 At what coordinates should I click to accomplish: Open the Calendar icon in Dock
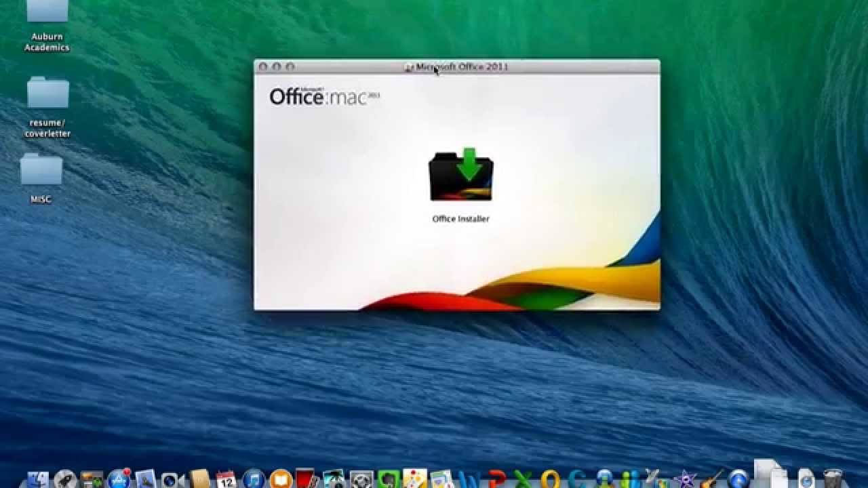coord(226,479)
